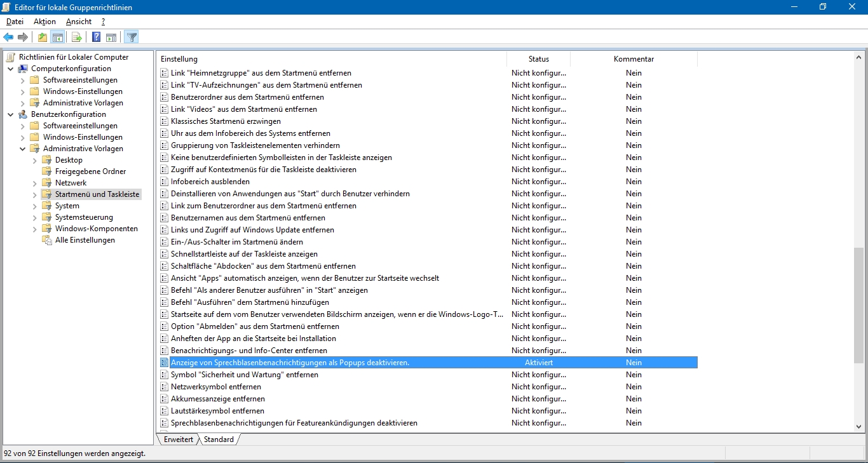Expand the Windows-Komponenten tree node
This screenshot has width=868, height=463.
pyautogui.click(x=35, y=229)
